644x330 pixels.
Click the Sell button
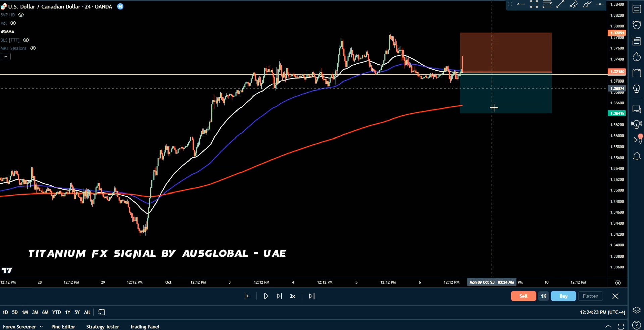tap(523, 296)
